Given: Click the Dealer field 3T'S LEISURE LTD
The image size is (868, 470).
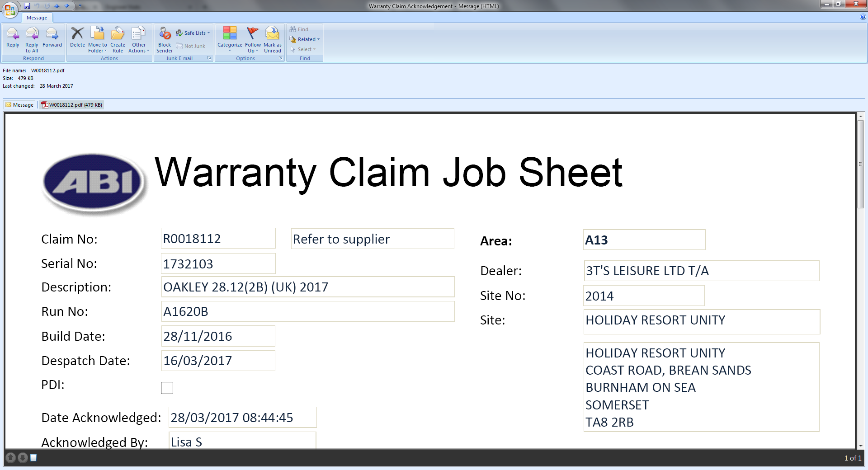Looking at the screenshot, I should [x=702, y=271].
